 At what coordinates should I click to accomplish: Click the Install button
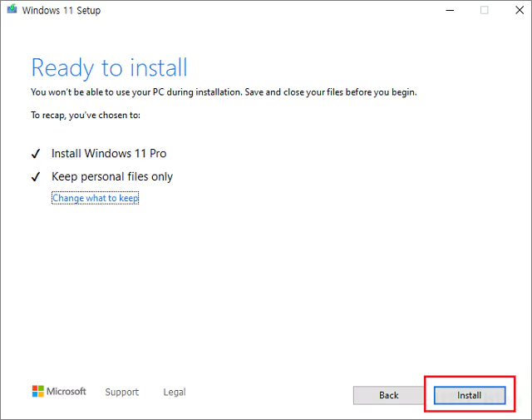[470, 395]
